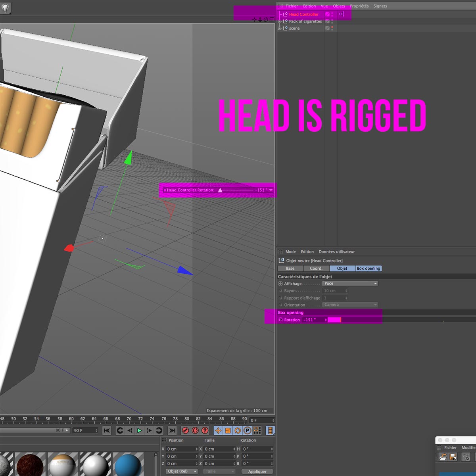Image resolution: width=476 pixels, height=476 pixels.
Task: Toggle autokeying with the red circular icon
Action: tap(195, 430)
